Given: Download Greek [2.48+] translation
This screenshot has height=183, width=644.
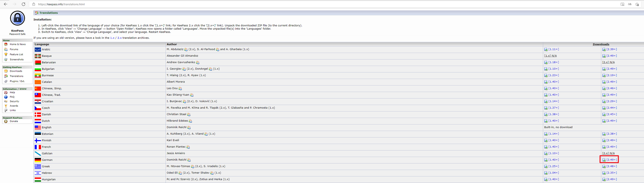Looking at the screenshot, I should [x=612, y=166].
